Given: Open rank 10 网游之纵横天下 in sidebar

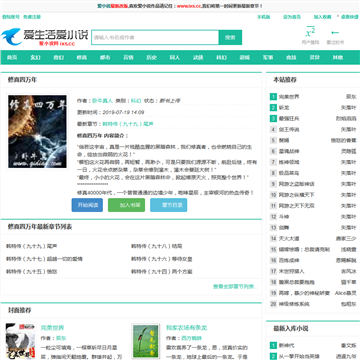Looking at the screenshot, I should click(297, 195).
